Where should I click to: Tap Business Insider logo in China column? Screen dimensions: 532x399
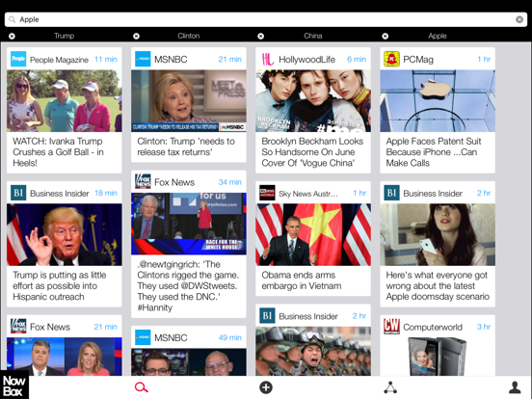click(x=267, y=315)
